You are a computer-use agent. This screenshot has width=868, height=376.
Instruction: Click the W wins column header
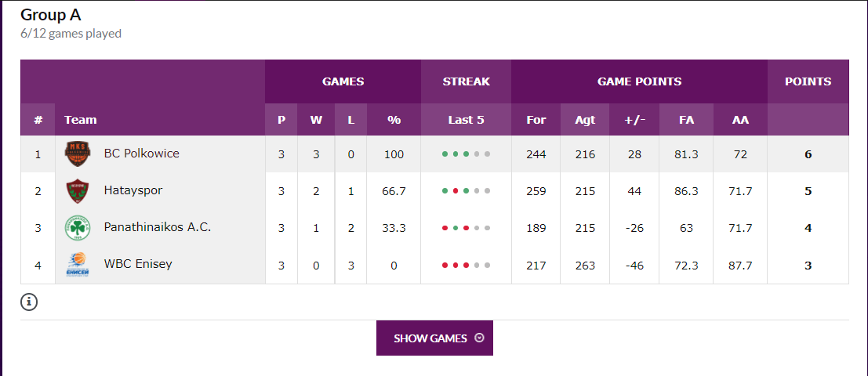(x=316, y=120)
